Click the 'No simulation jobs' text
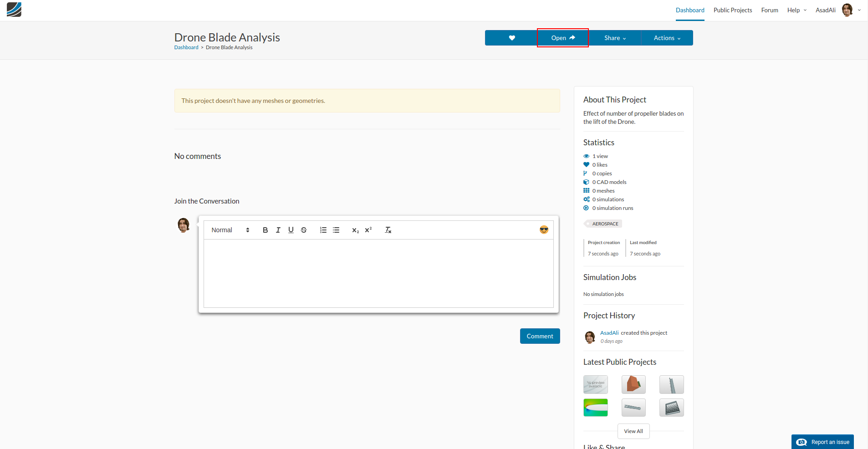 pos(603,294)
